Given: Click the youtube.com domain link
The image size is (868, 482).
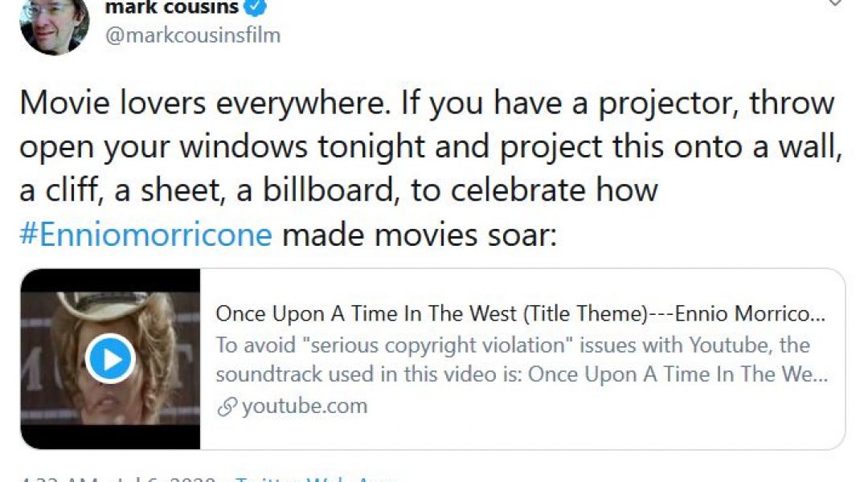Looking at the screenshot, I should pos(304,406).
